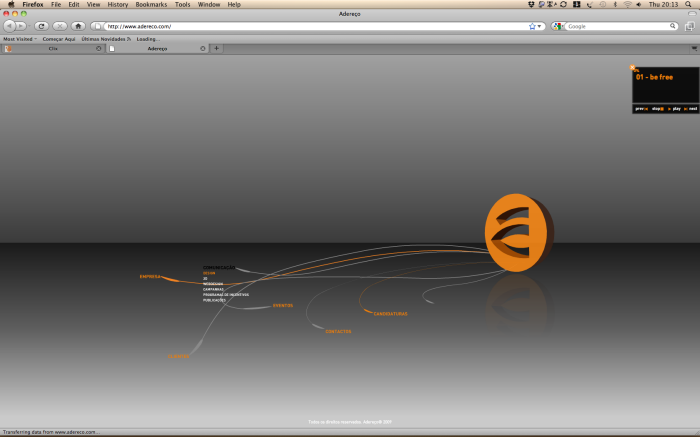Open the CONTACTOS section
The image size is (700, 437).
(338, 331)
